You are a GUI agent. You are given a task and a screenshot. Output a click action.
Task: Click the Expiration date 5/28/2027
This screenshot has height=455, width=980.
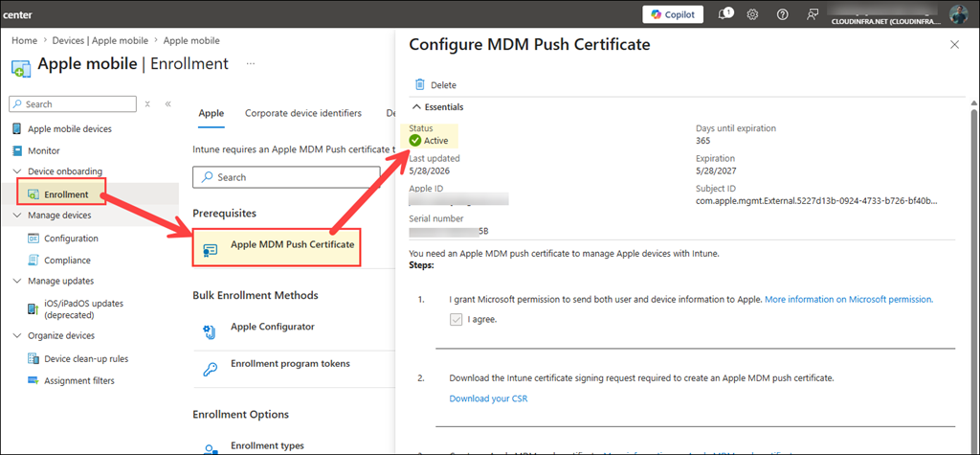point(717,171)
